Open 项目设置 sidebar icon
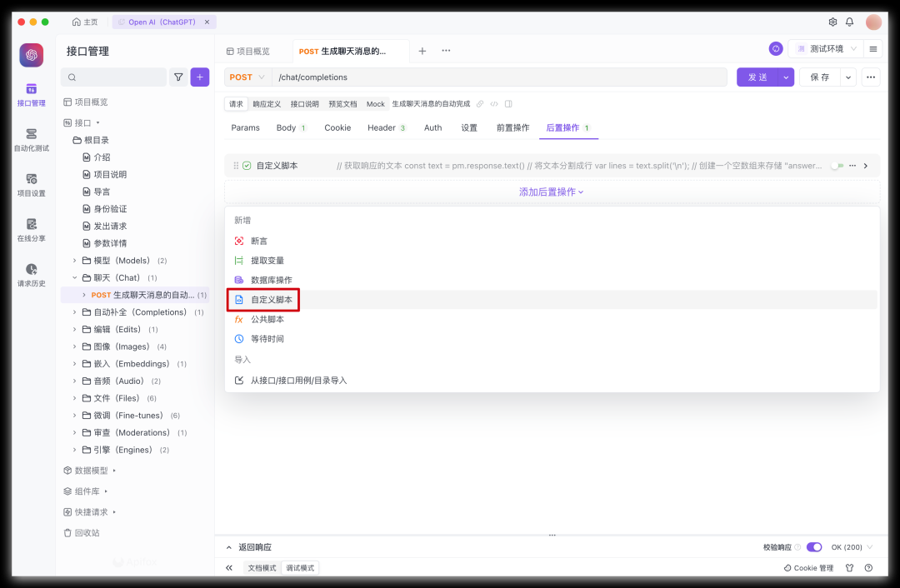The width and height of the screenshot is (900, 588). click(x=32, y=184)
